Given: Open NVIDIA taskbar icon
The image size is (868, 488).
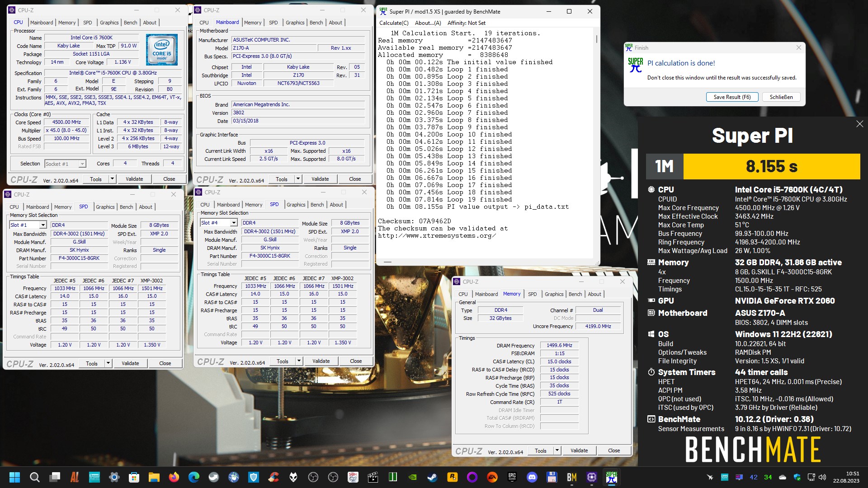Looking at the screenshot, I should [x=412, y=477].
